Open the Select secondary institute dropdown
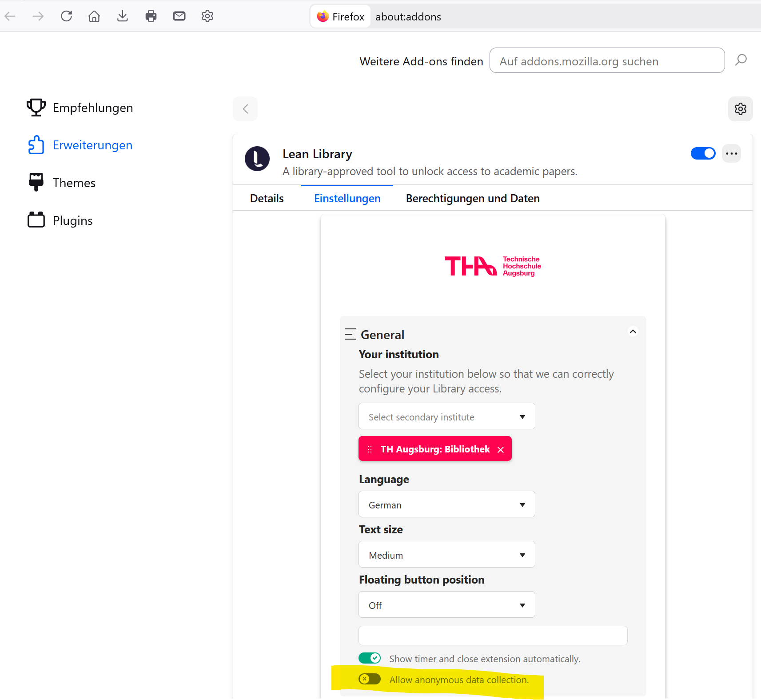Viewport: 761px width, 700px height. click(x=446, y=416)
